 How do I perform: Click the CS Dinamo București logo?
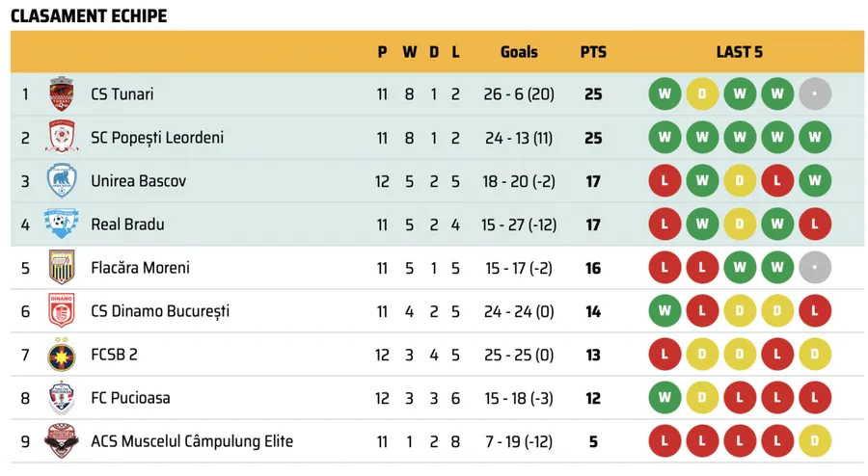(61, 311)
